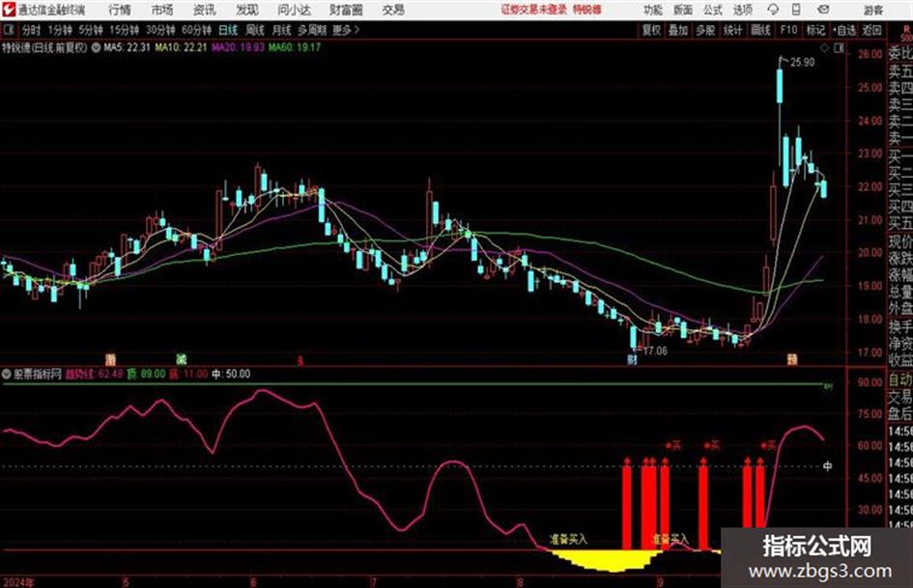The width and height of the screenshot is (913, 588).
Task: Open the F10 company info button
Action: 788,30
